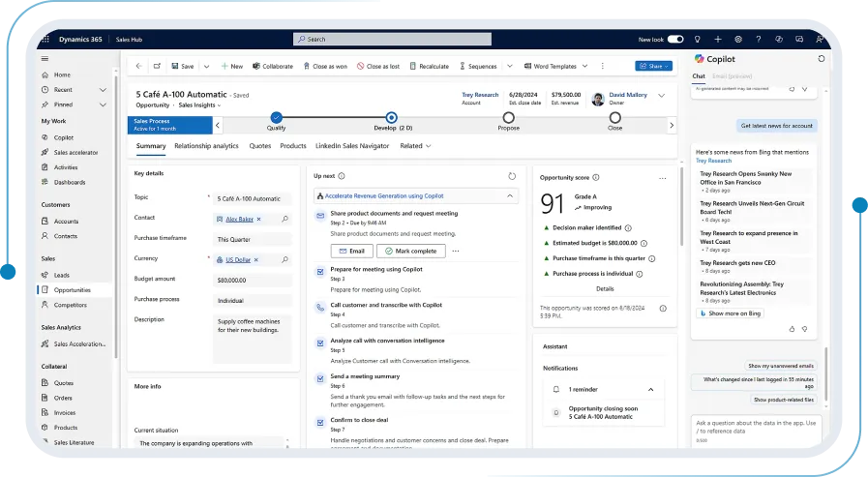Open Accounts under Customers
The image size is (868, 477).
[x=66, y=221]
